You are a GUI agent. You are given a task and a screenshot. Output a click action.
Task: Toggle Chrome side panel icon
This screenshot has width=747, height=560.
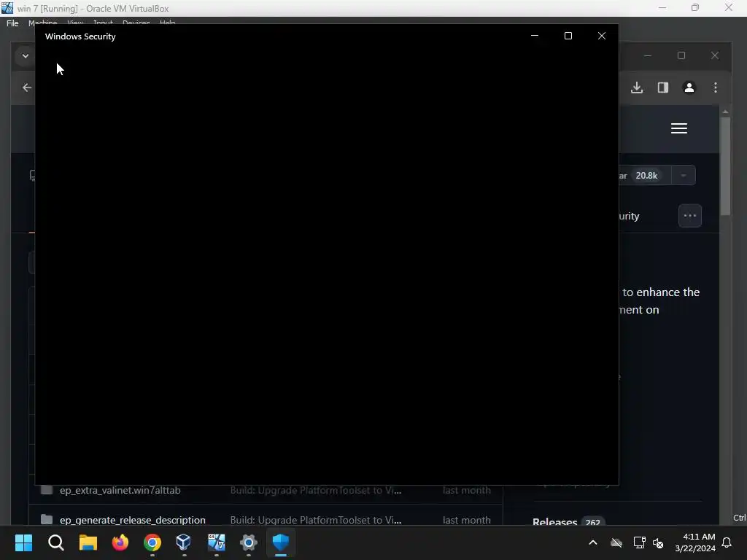tap(663, 87)
